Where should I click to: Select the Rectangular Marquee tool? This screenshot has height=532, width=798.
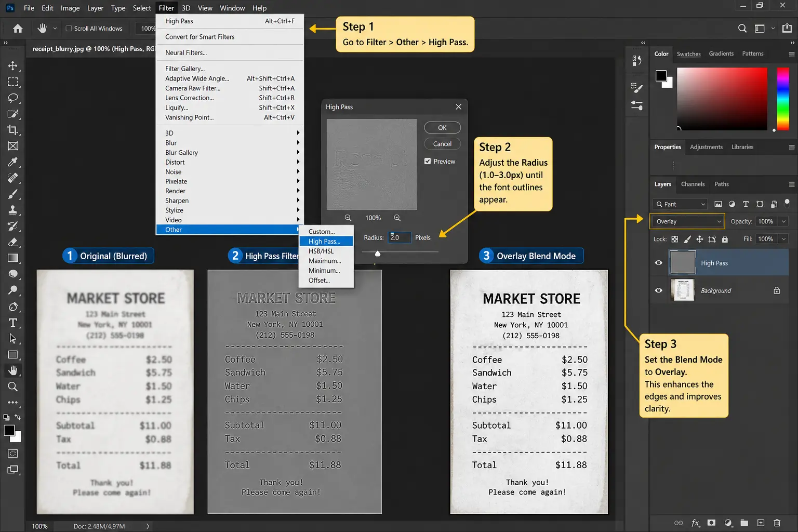click(x=13, y=82)
